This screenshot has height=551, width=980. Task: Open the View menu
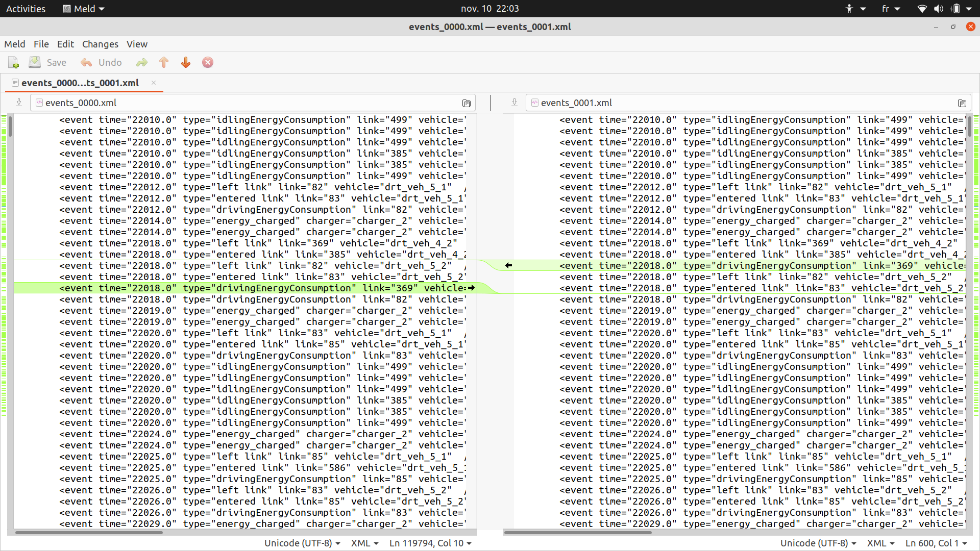pyautogui.click(x=137, y=44)
